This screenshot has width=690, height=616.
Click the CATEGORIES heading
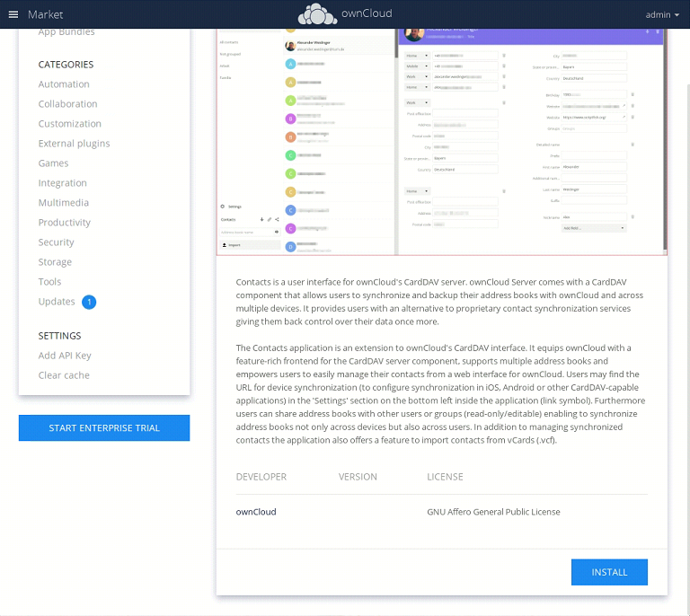click(x=66, y=65)
